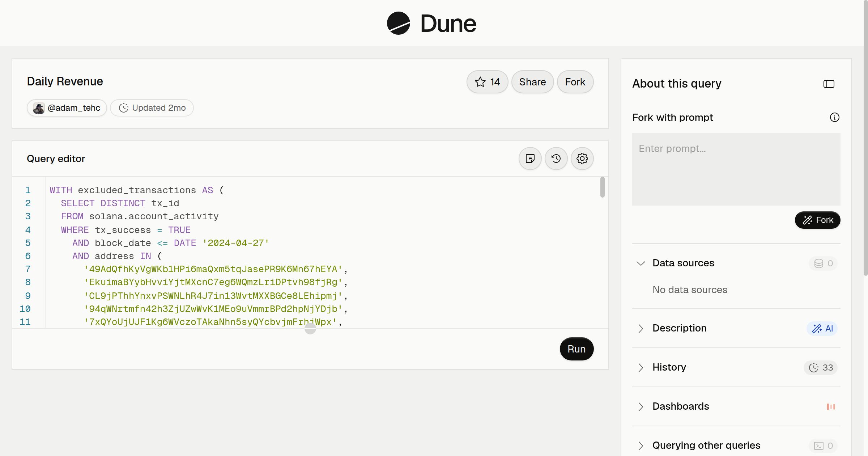Open version history clock icon in editor
Image resolution: width=868 pixels, height=456 pixels.
click(x=556, y=159)
